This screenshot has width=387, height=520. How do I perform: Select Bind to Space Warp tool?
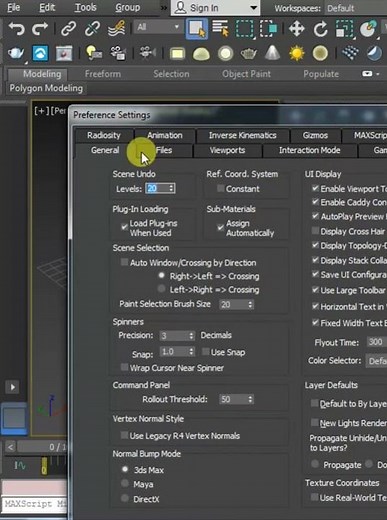click(x=117, y=28)
